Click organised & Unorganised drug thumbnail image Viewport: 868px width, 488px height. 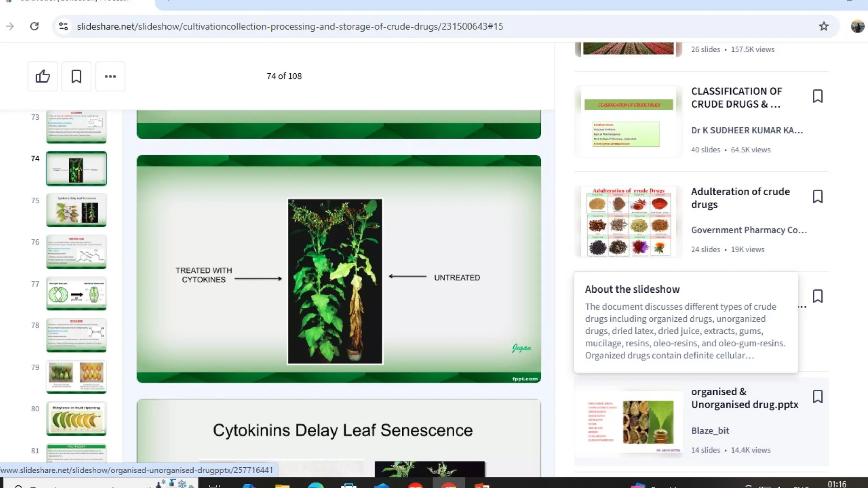(x=629, y=422)
